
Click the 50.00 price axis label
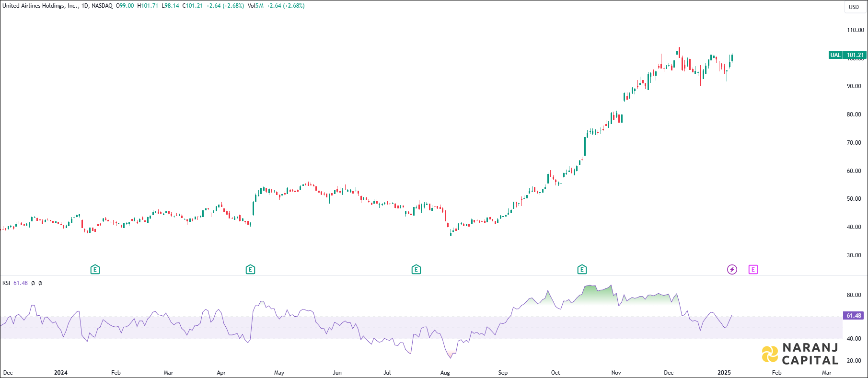(854, 199)
